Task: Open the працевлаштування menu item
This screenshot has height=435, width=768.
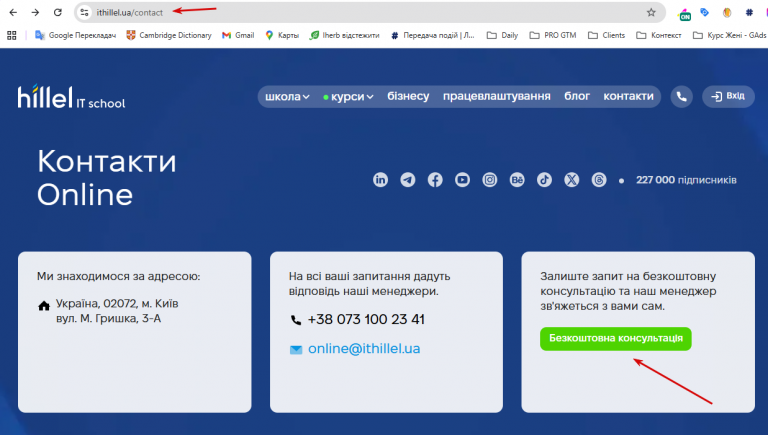Action: click(x=497, y=97)
